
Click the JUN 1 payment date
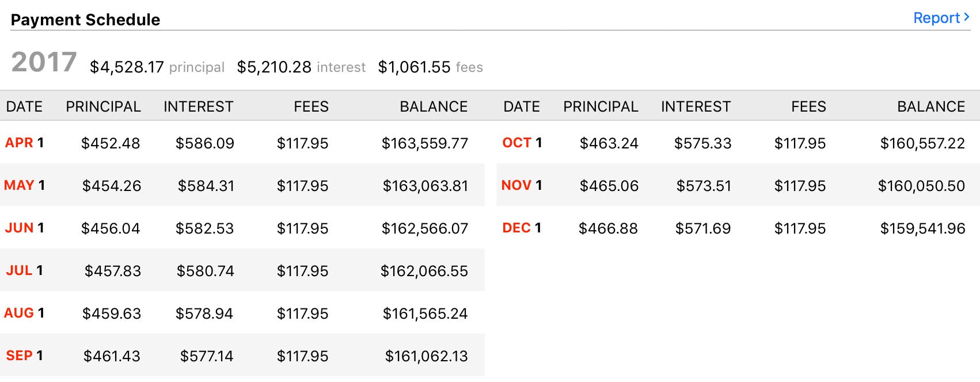24,228
